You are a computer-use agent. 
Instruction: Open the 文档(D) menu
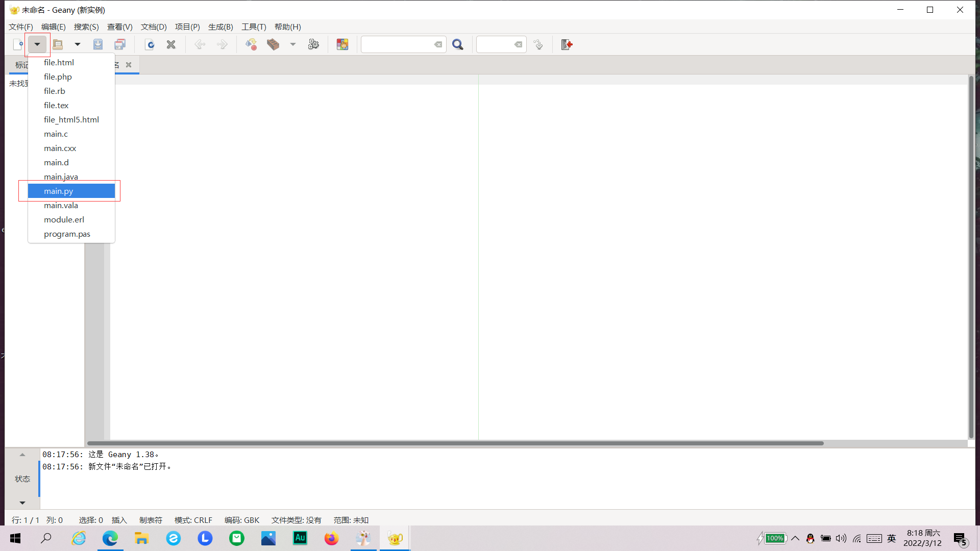point(154,27)
